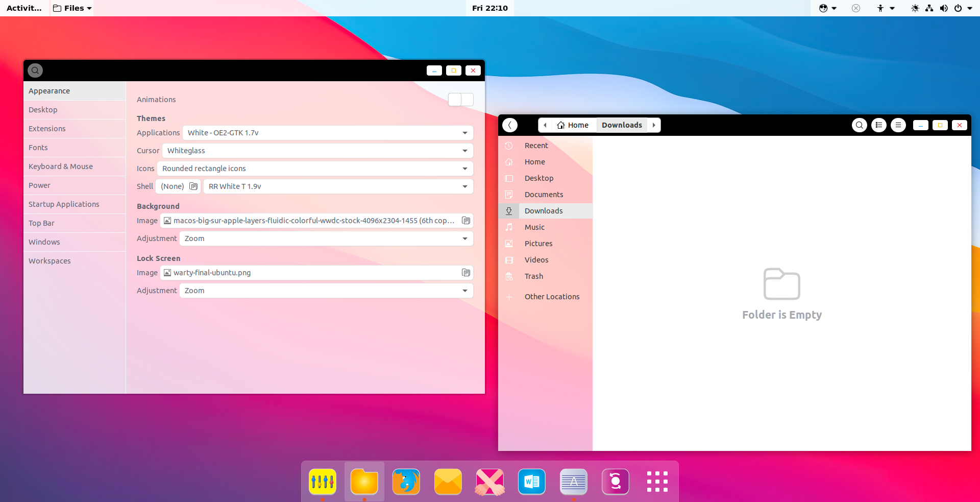The height and width of the screenshot is (502, 980).
Task: Select Desktop in Tweaks sidebar
Action: pos(75,110)
